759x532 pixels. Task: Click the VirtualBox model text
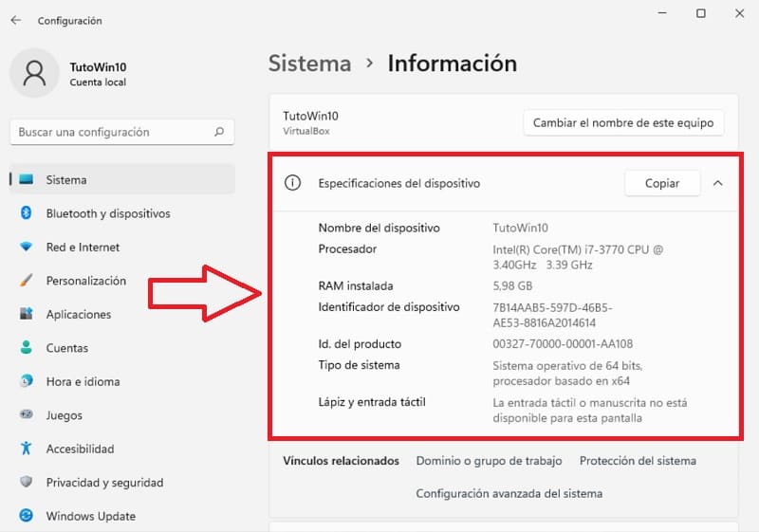pos(305,131)
